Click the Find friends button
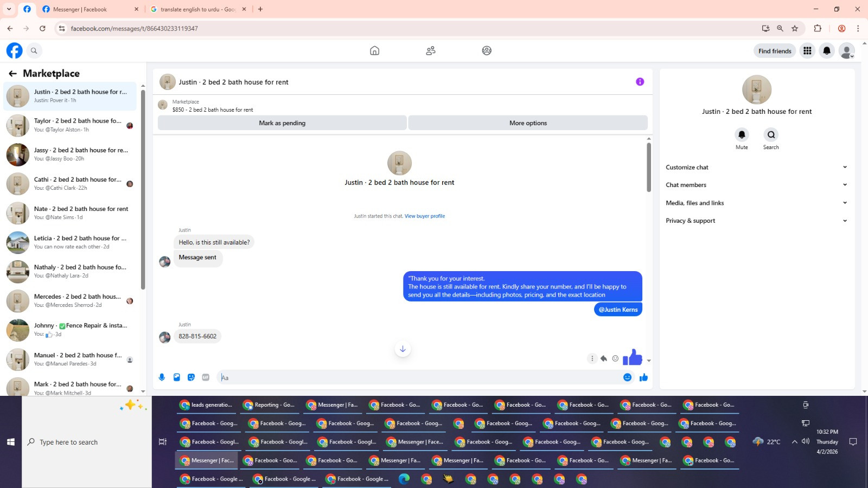 point(775,51)
